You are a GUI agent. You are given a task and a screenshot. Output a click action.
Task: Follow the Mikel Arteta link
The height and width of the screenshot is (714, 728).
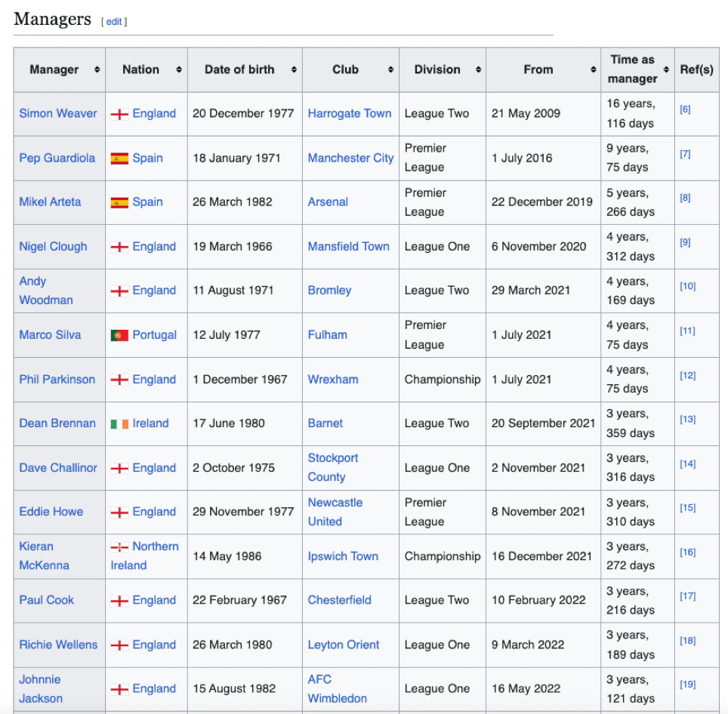[x=50, y=202]
